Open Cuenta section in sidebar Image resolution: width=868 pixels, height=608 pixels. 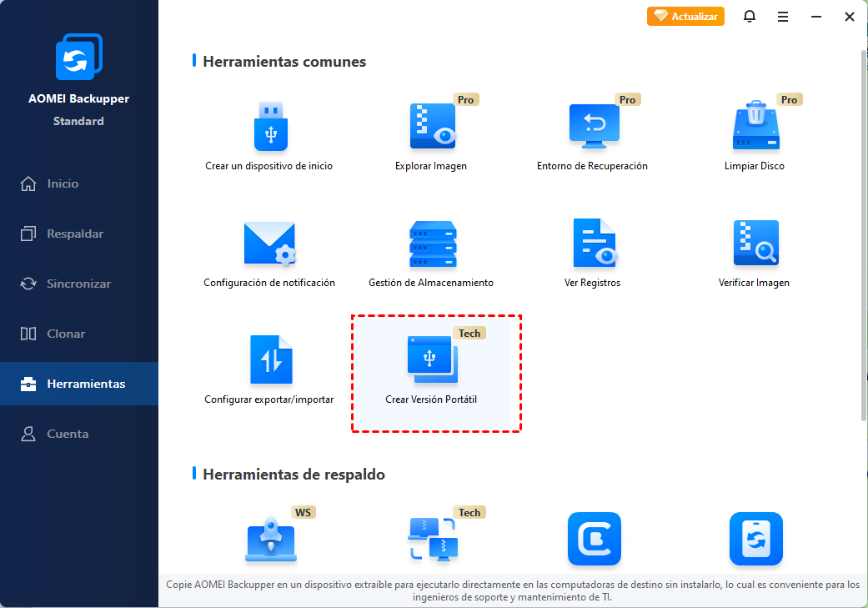point(79,434)
